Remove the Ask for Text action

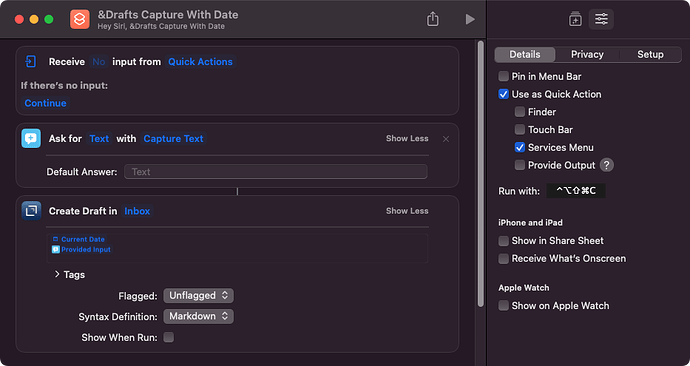pos(446,139)
